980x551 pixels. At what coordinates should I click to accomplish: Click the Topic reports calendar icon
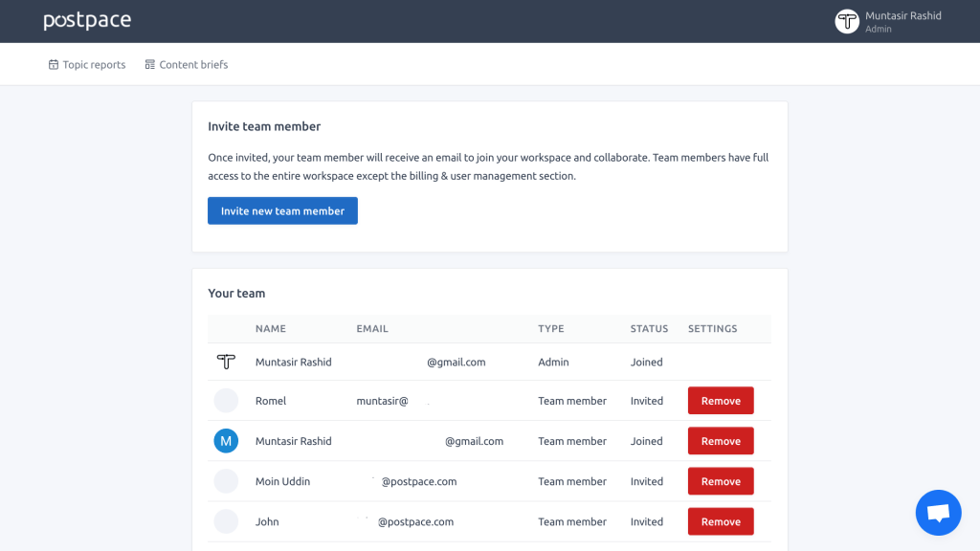coord(54,65)
